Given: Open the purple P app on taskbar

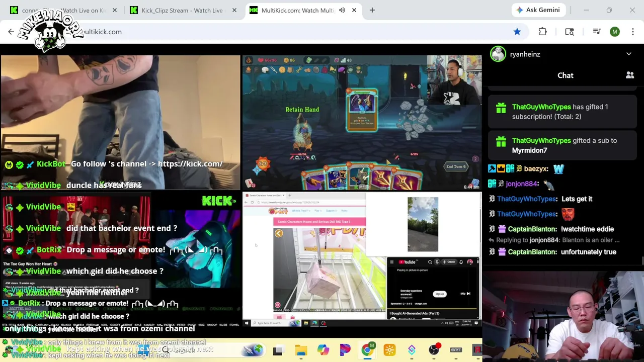Looking at the screenshot, I should coord(345,350).
